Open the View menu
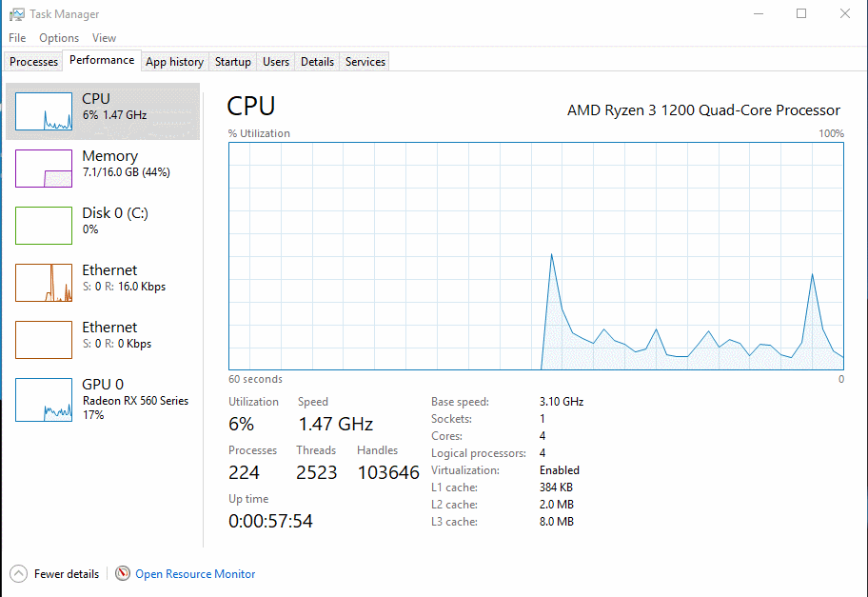Screen dimensions: 868x597 pos(104,38)
